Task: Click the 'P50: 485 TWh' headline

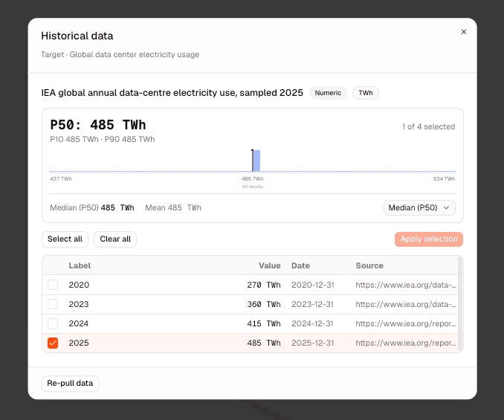Action: (x=98, y=125)
